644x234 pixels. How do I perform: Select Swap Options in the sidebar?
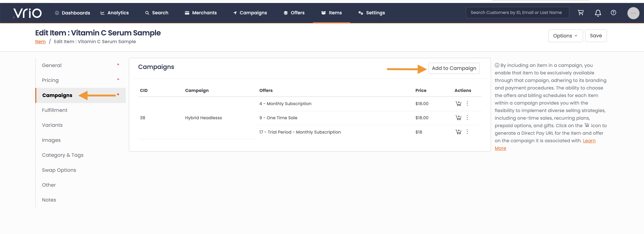[x=81, y=170]
